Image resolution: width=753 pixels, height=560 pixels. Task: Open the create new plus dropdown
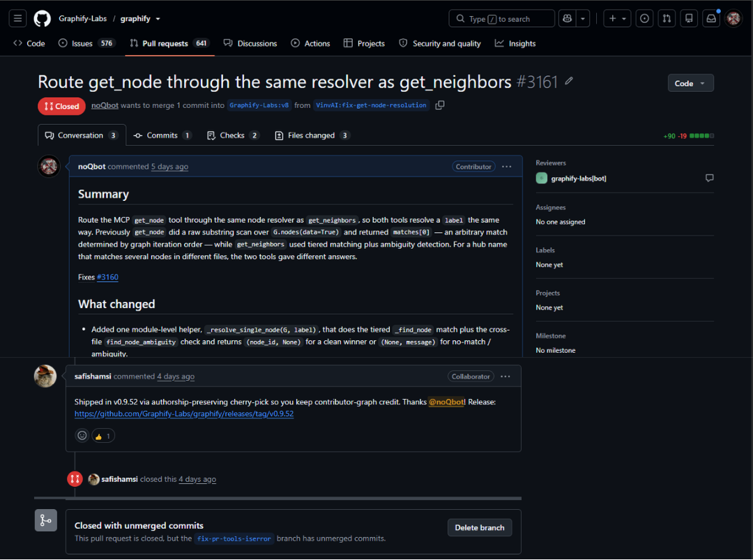[616, 19]
